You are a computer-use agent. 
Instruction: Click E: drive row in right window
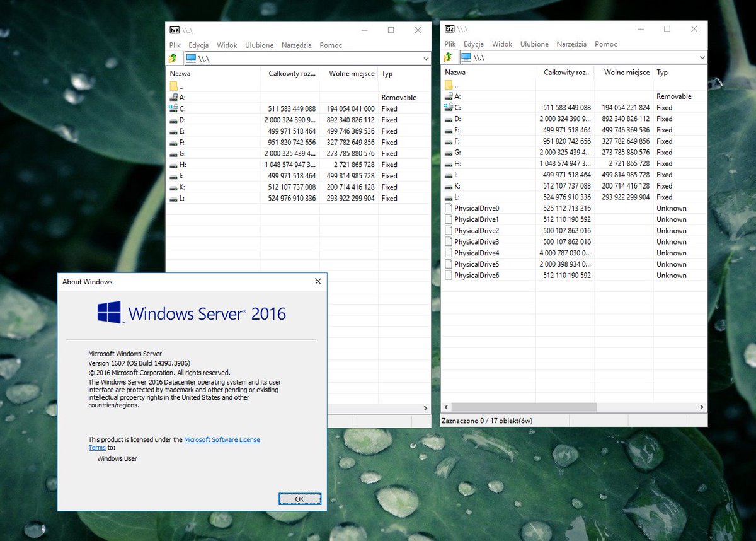574,130
